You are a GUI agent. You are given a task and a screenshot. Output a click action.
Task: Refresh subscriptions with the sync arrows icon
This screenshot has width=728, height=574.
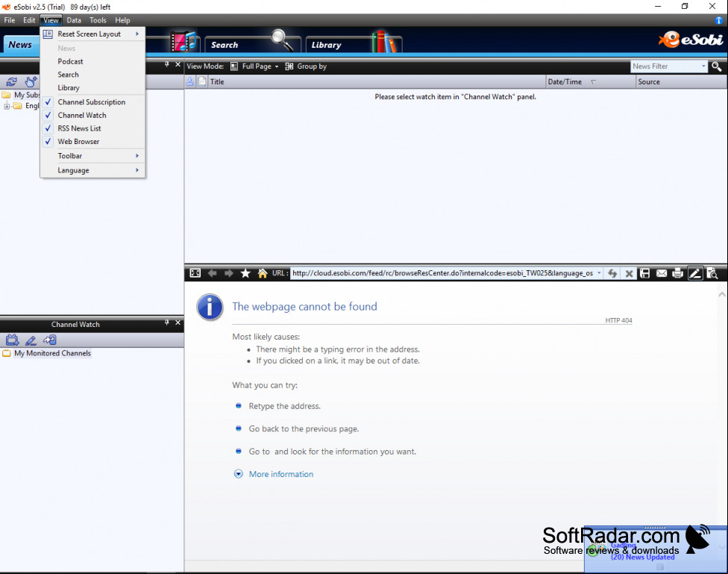(12, 82)
